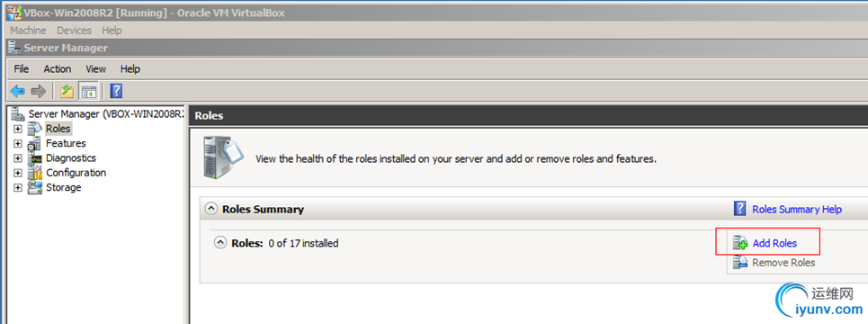Select Storage in the tree

click(64, 188)
